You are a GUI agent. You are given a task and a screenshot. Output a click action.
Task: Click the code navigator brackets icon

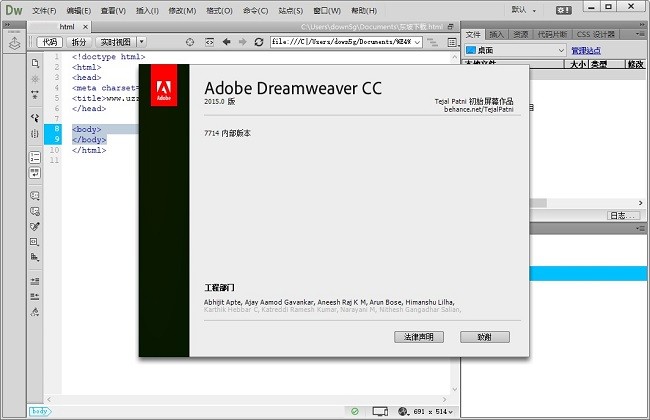coord(35,133)
